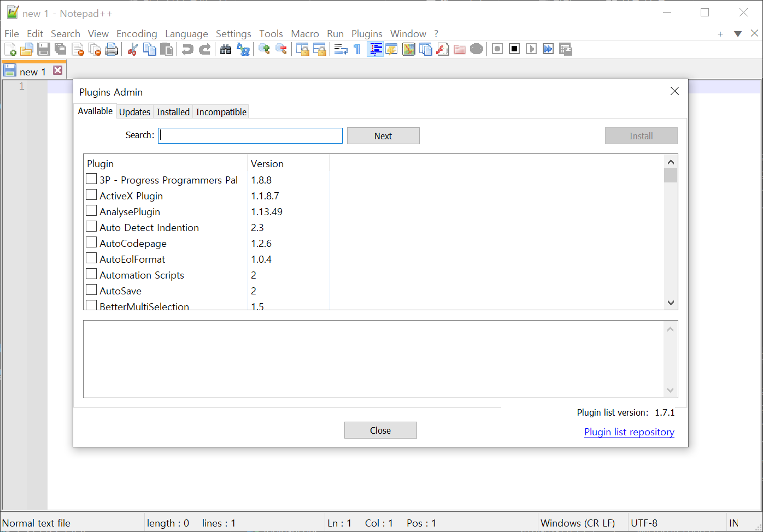
Task: Check the AnalysePlugin checkbox
Action: [91, 210]
